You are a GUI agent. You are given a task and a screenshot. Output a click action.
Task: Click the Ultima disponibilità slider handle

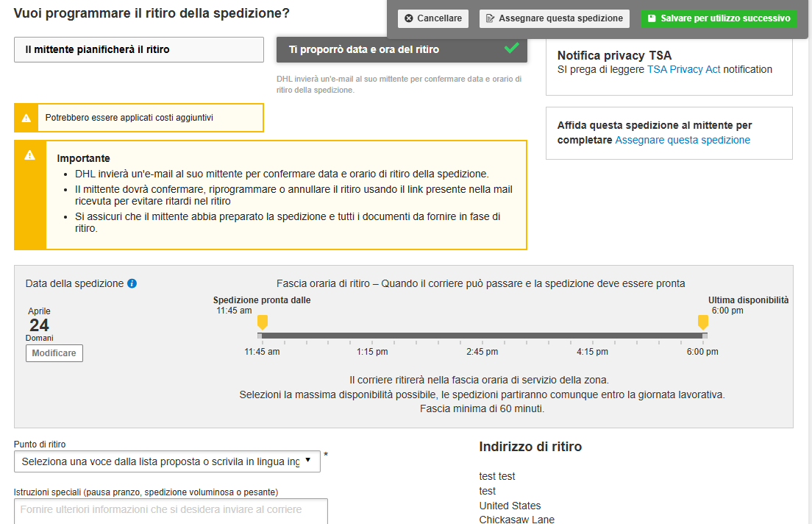[x=702, y=322]
